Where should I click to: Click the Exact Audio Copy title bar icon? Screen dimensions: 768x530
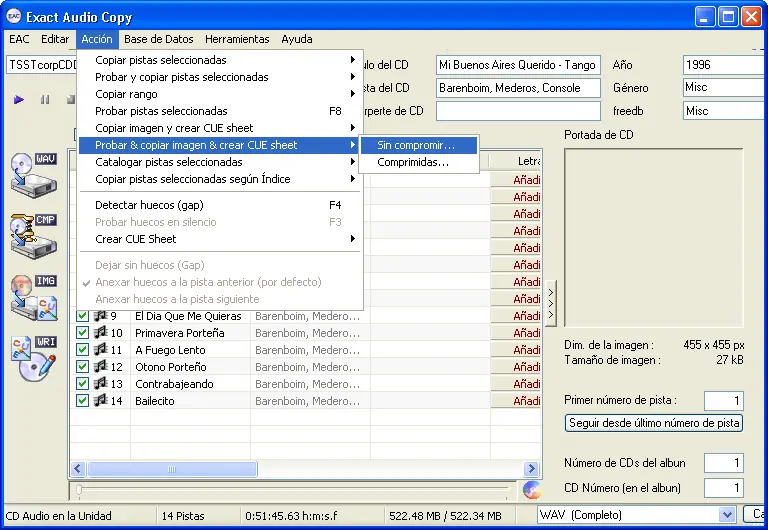pos(14,17)
